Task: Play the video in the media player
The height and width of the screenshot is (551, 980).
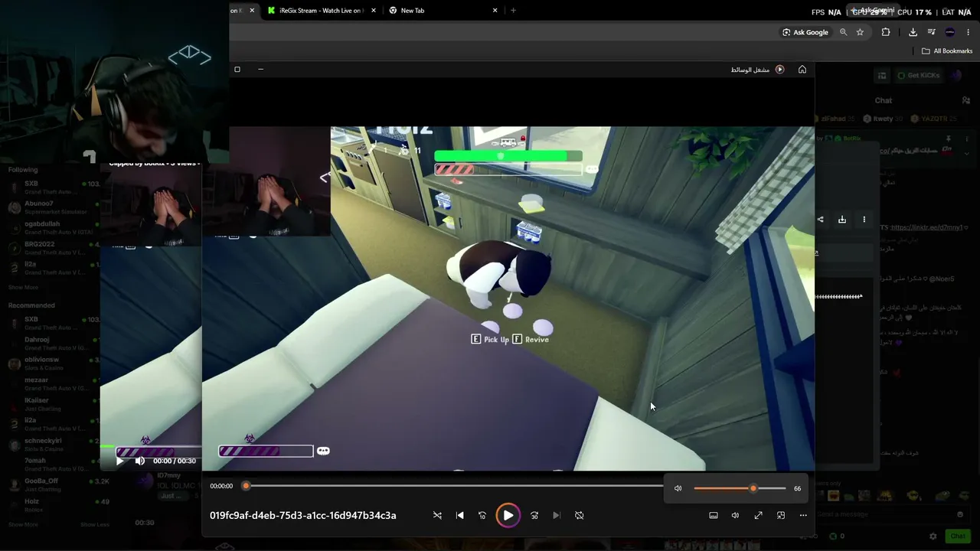Action: (508, 516)
